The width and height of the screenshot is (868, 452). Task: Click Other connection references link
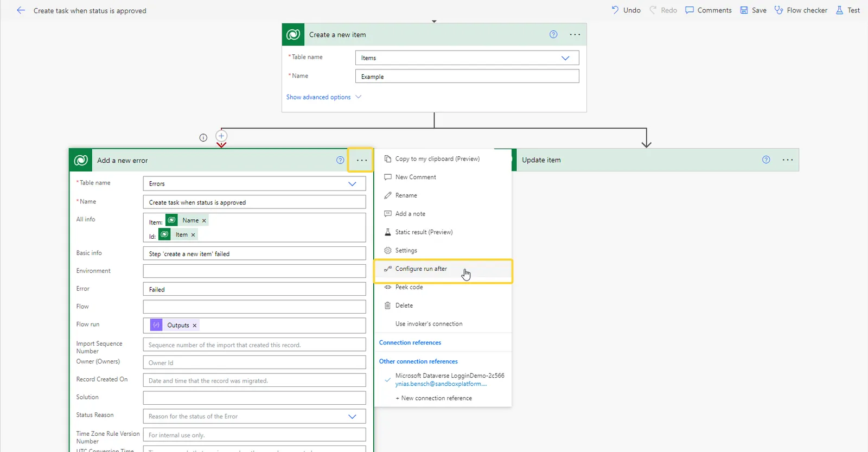coord(418,361)
